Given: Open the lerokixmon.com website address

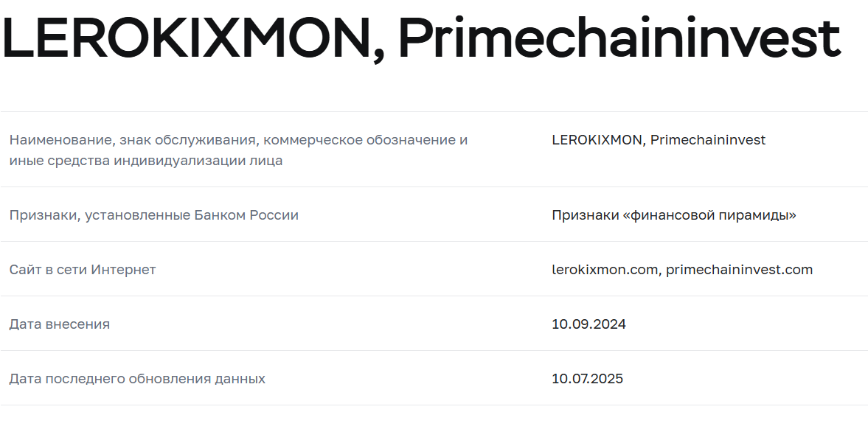Looking at the screenshot, I should (x=604, y=270).
